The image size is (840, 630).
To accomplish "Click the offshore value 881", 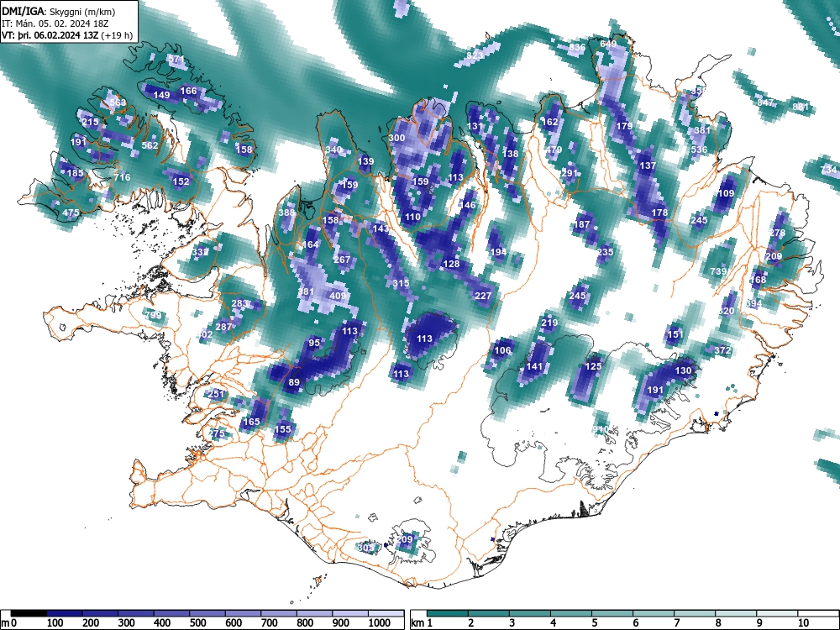I will (801, 106).
